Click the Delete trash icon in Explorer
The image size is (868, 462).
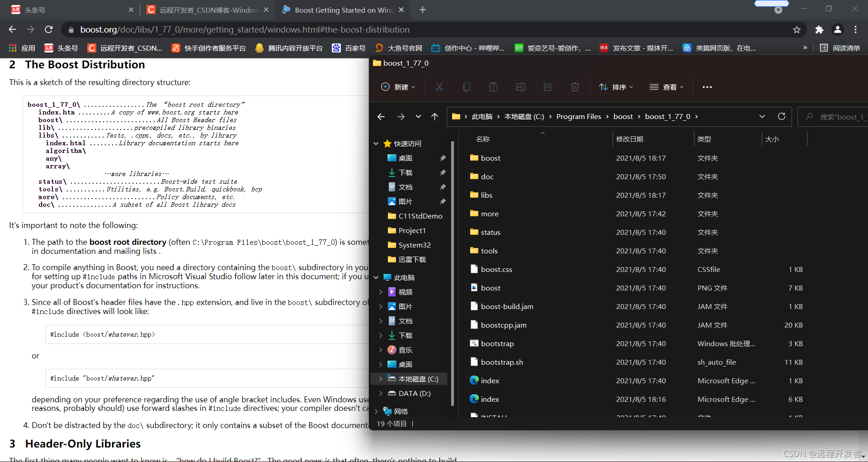point(575,87)
